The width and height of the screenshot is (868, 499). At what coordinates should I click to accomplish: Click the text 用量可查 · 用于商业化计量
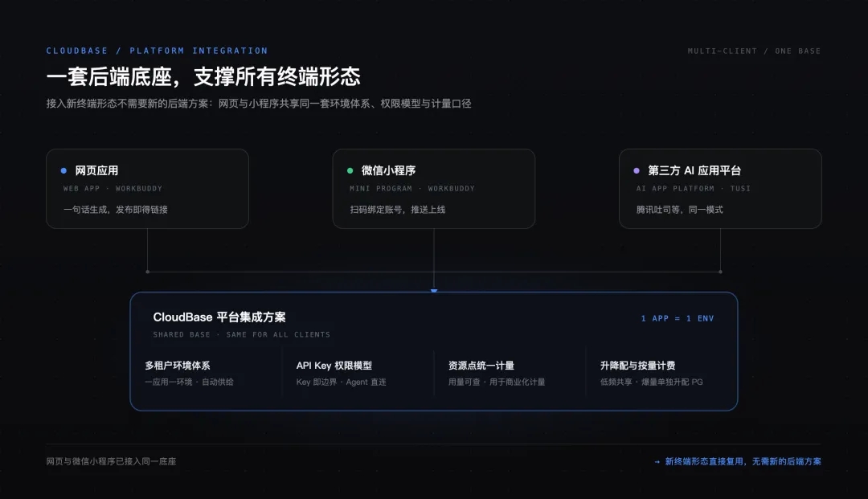497,382
